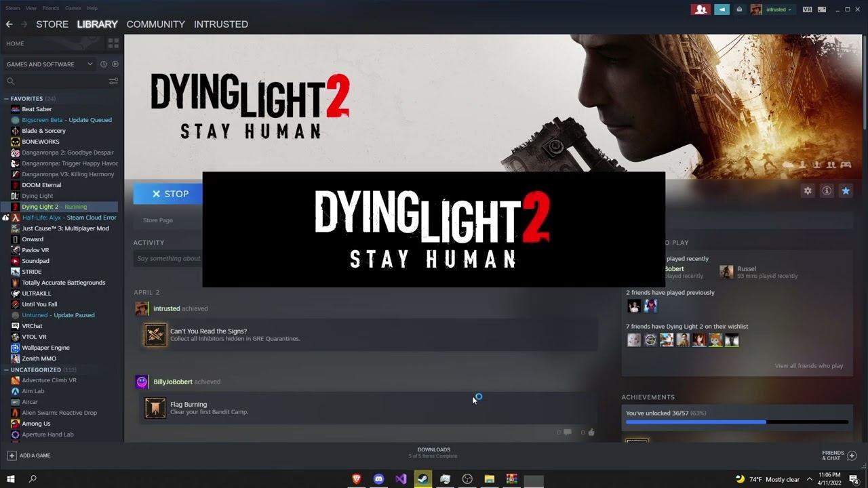Sort library by recent activity clock icon
The width and height of the screenshot is (868, 488).
(104, 64)
